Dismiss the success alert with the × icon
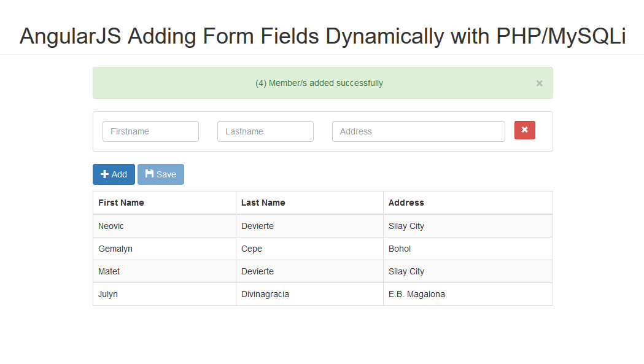The image size is (644, 364). (x=539, y=83)
